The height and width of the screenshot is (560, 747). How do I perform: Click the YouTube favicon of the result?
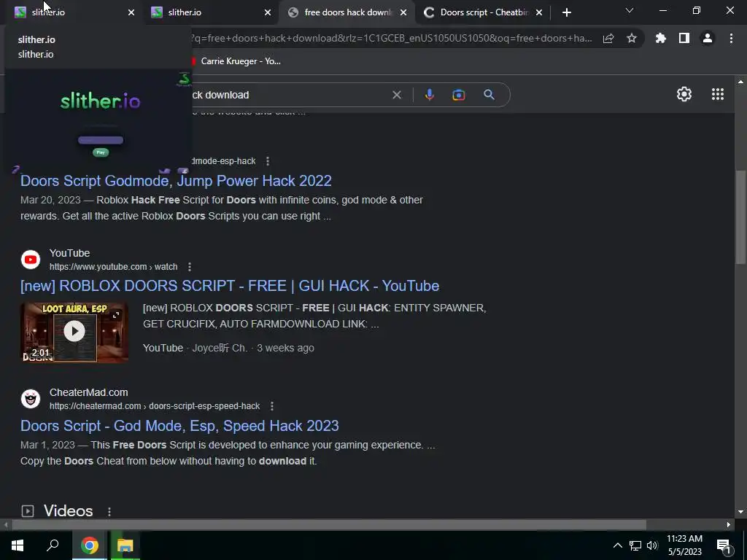coord(31,260)
